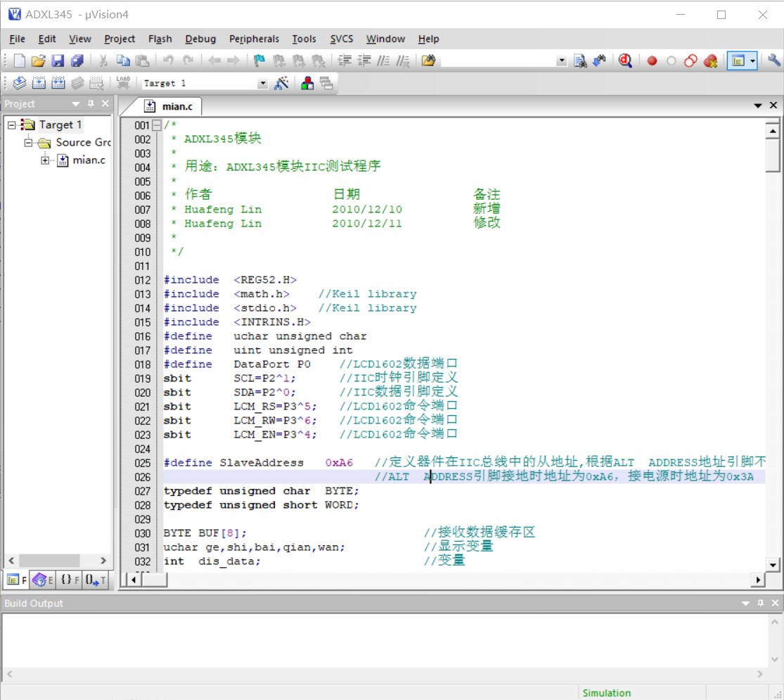Click the Kill All Breakpoints icon
Viewport: 784px width, 700px height.
pyautogui.click(x=710, y=61)
